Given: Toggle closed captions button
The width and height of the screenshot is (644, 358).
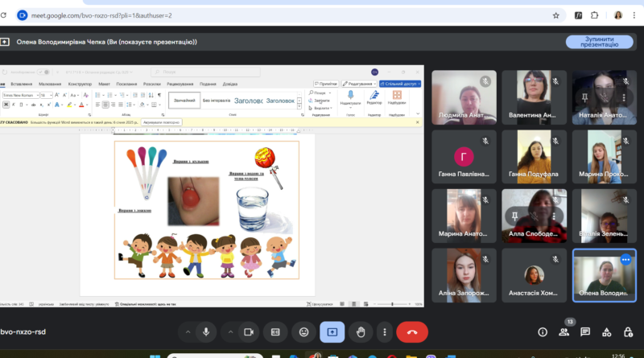Looking at the screenshot, I should [x=275, y=332].
